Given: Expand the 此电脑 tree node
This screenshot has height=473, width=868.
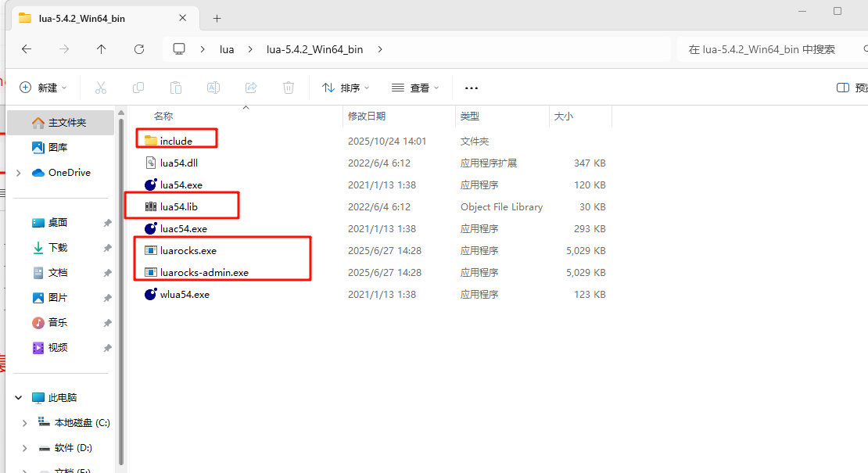Looking at the screenshot, I should 19,398.
